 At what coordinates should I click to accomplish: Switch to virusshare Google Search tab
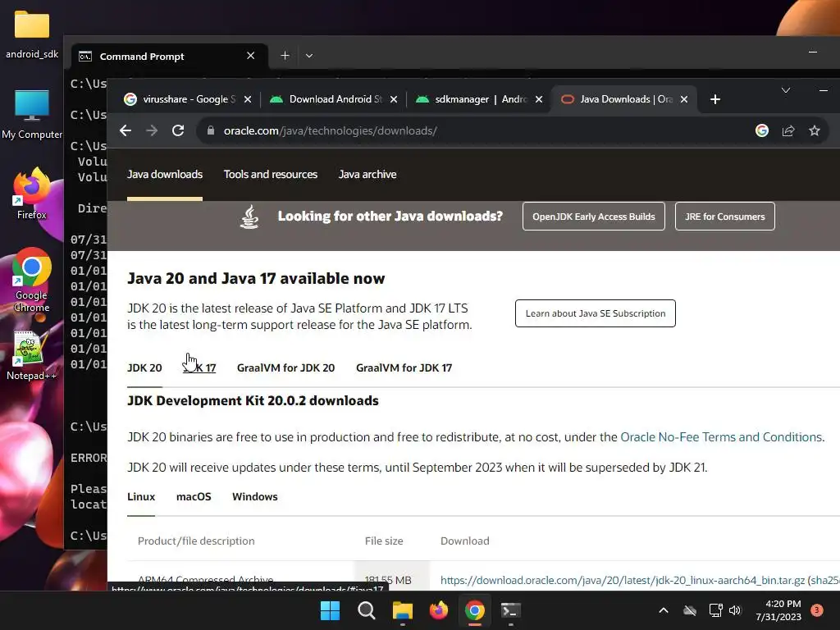[x=187, y=99]
